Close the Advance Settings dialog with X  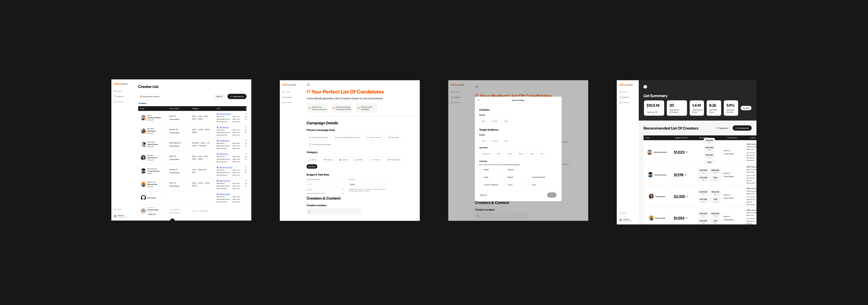click(x=478, y=100)
